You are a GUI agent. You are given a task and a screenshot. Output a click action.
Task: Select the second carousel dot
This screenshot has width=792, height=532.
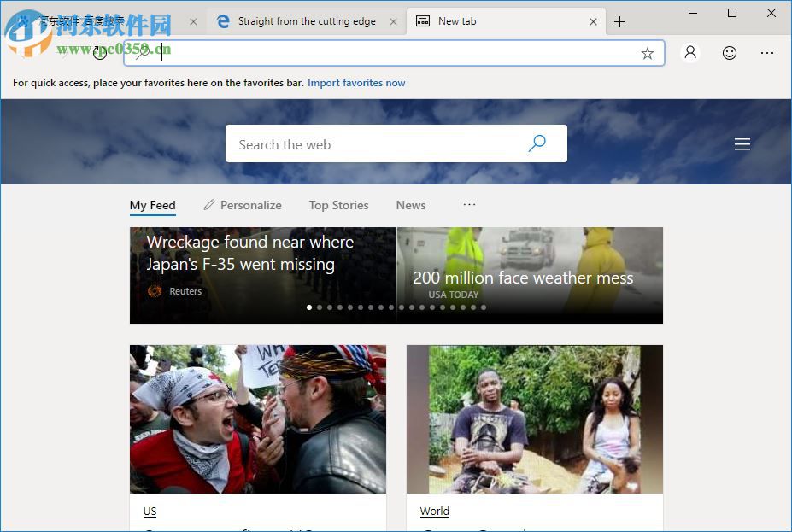pyautogui.click(x=320, y=307)
